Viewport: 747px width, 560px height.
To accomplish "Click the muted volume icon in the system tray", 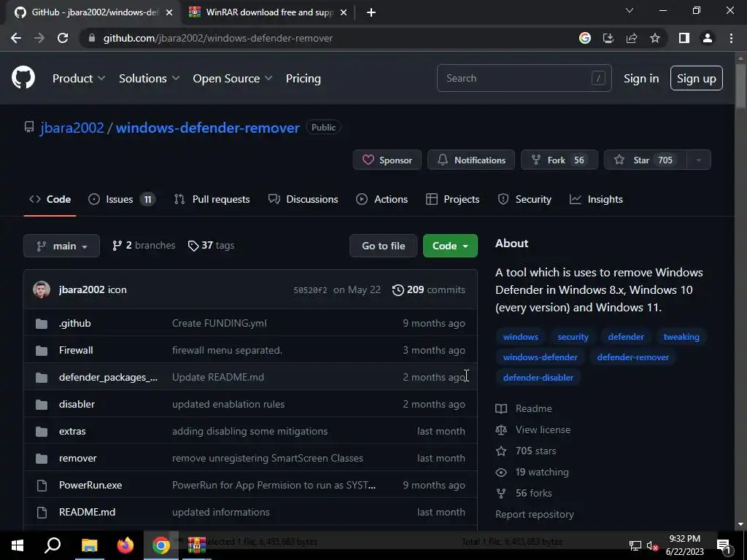I will click(x=653, y=545).
